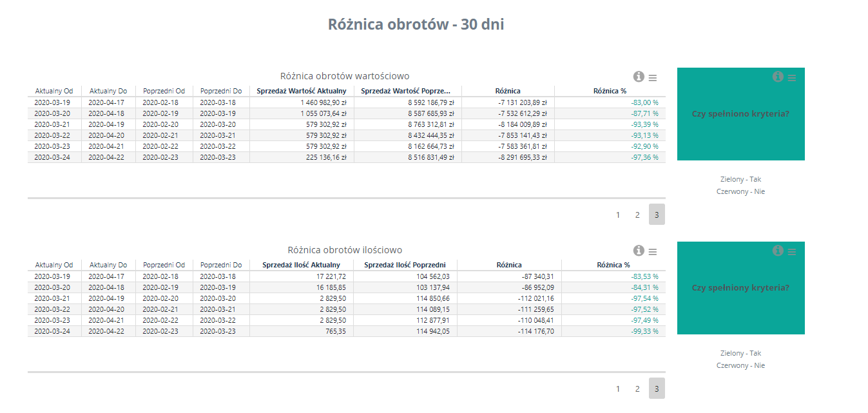Select quantity 16 185,85

332,287
